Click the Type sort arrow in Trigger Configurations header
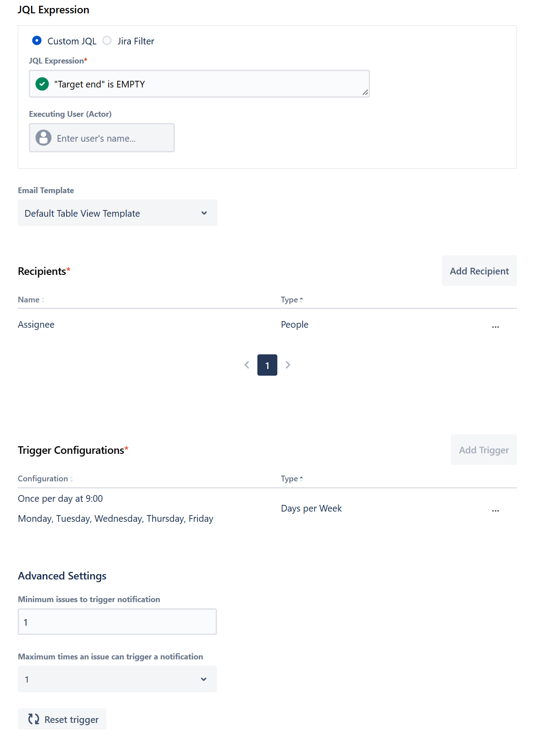The height and width of the screenshot is (738, 560). (x=301, y=478)
